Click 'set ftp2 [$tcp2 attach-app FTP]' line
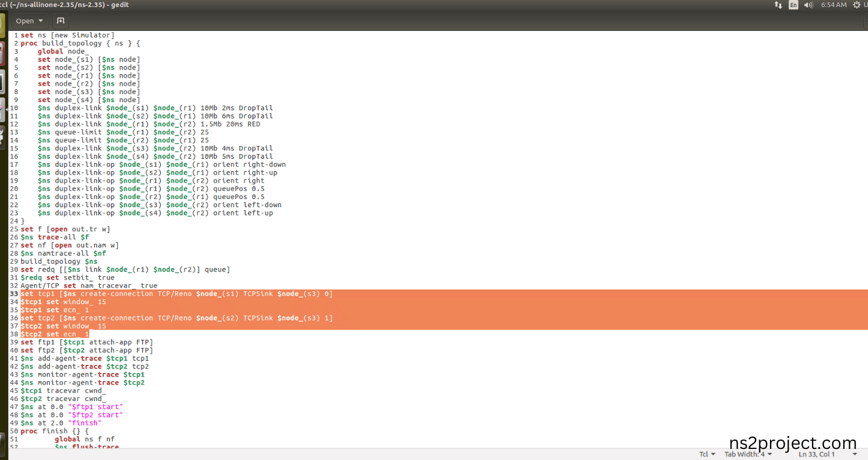868x460 pixels. pos(86,350)
